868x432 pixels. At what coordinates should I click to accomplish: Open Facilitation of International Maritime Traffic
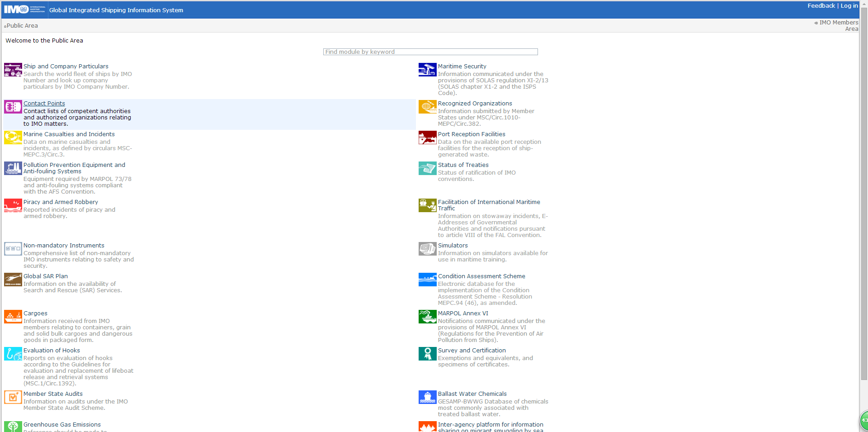coord(489,205)
